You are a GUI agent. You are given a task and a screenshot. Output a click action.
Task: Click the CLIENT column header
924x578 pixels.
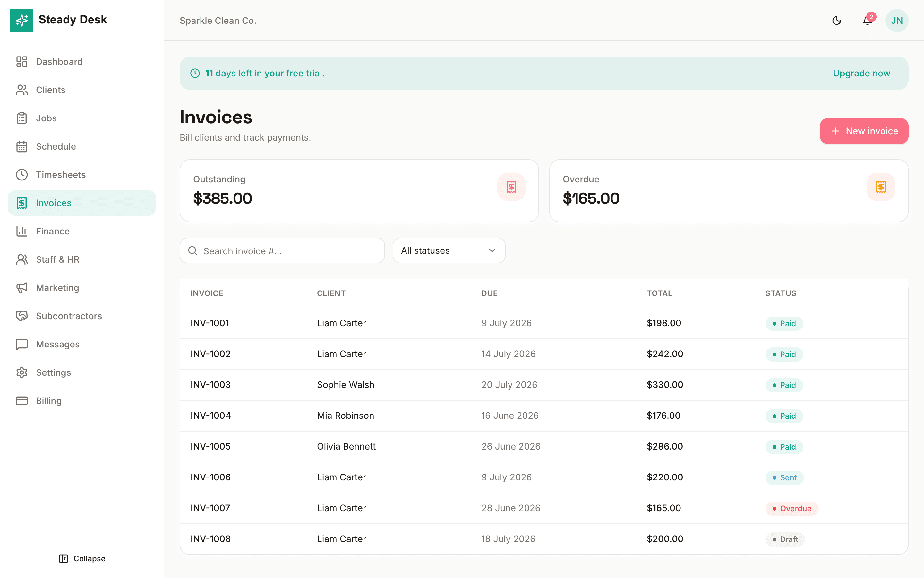(331, 293)
